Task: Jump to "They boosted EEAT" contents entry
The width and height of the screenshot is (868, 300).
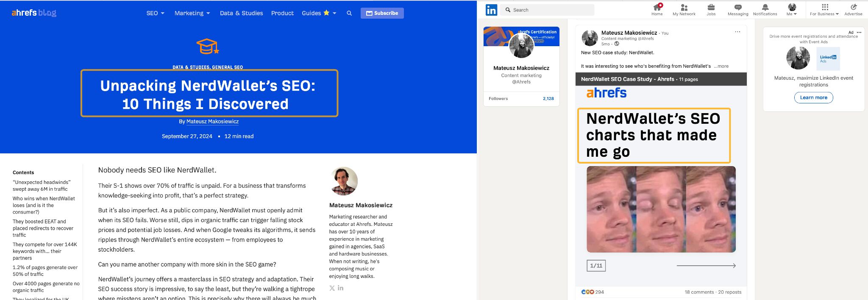Action: pyautogui.click(x=43, y=228)
